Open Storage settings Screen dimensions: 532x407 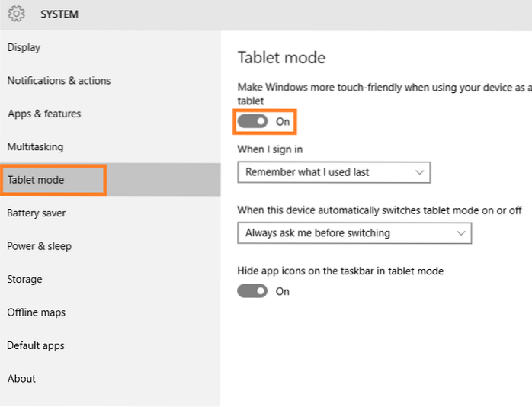pyautogui.click(x=24, y=279)
